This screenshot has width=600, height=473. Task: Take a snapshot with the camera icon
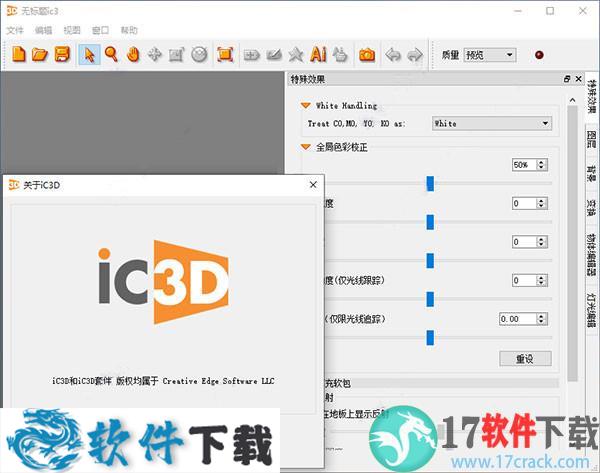coord(367,55)
